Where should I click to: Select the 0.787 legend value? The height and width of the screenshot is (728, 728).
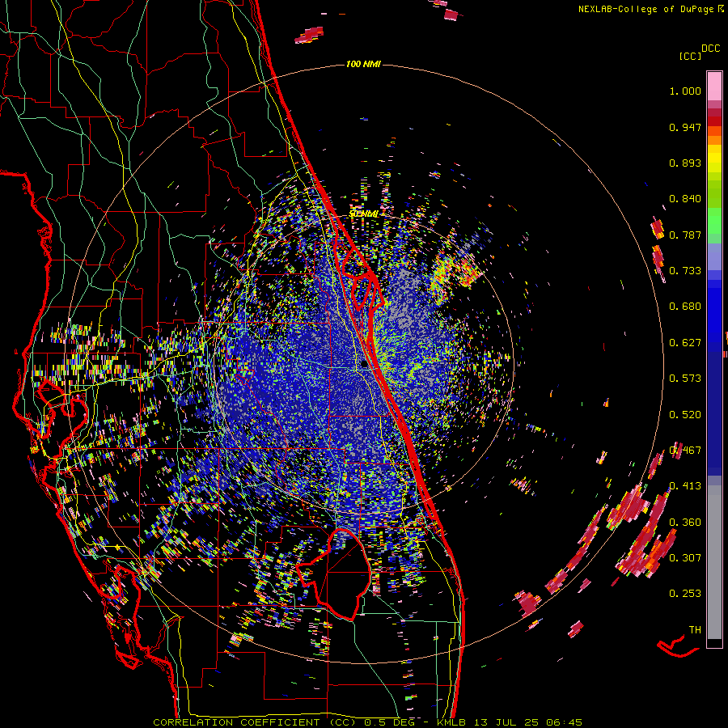coord(685,235)
